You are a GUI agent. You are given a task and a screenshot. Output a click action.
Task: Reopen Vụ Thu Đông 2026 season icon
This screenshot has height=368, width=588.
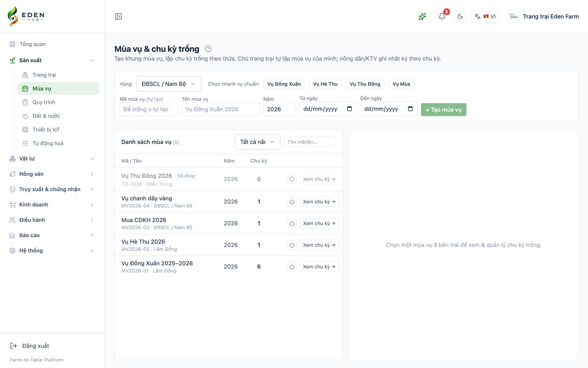tap(292, 179)
